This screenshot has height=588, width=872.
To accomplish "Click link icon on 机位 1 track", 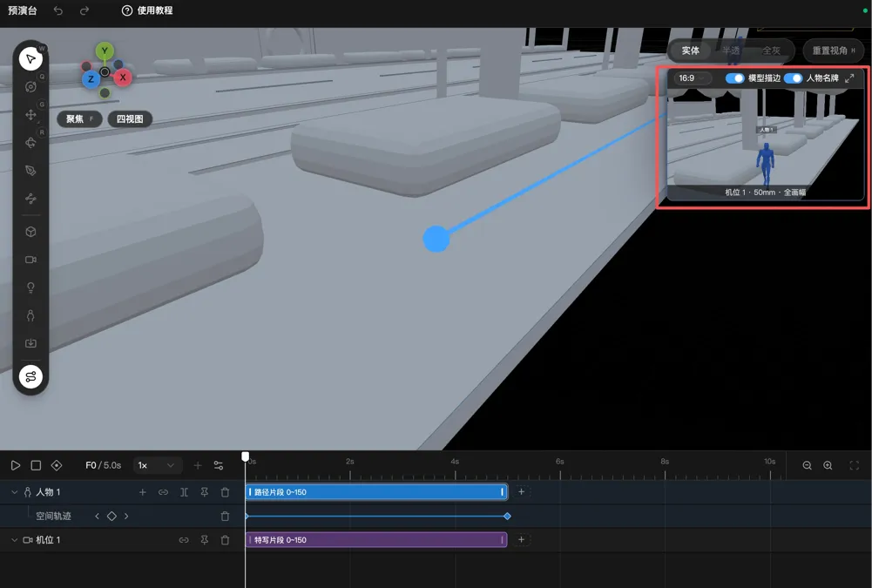I will pos(184,539).
